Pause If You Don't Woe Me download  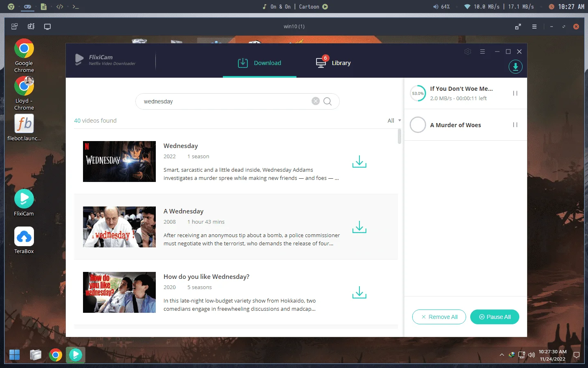(515, 93)
